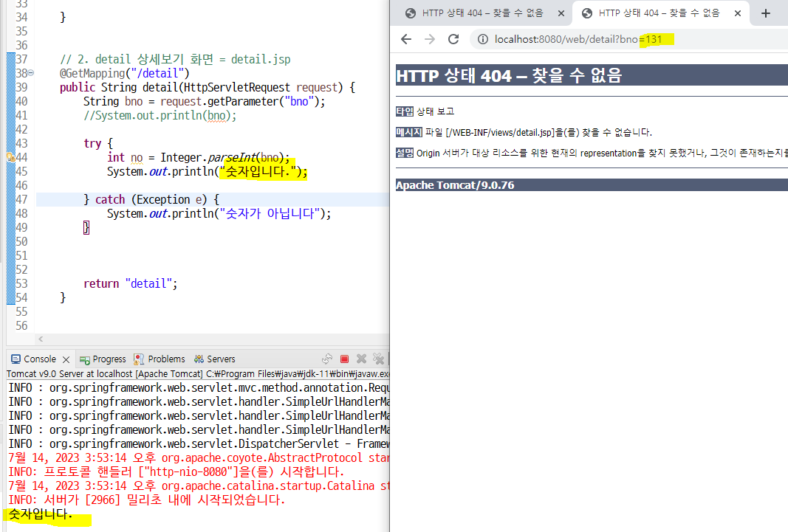Click the closing brace on line 49
Viewport: 788px width, 532px height.
(86, 228)
